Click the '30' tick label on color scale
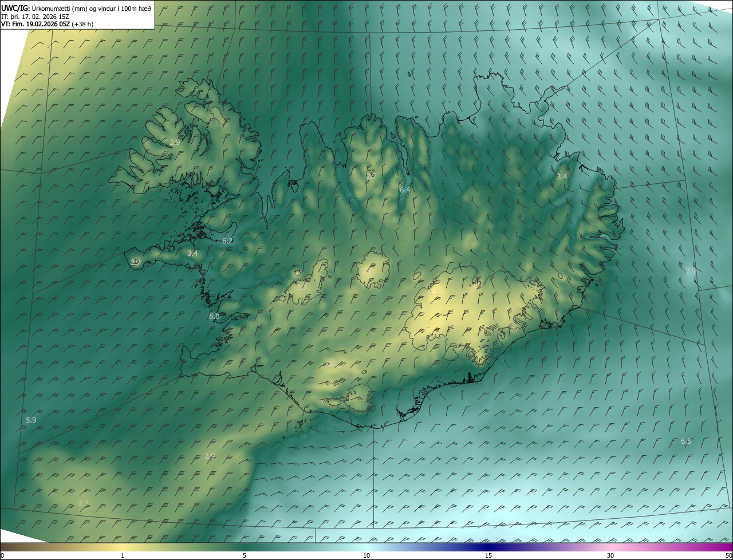This screenshot has width=733, height=560. (610, 555)
